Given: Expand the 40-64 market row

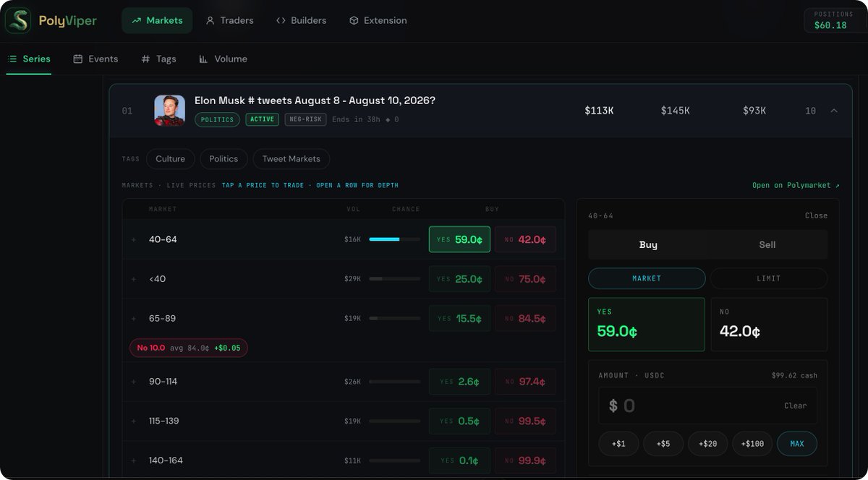Looking at the screenshot, I should pos(133,239).
